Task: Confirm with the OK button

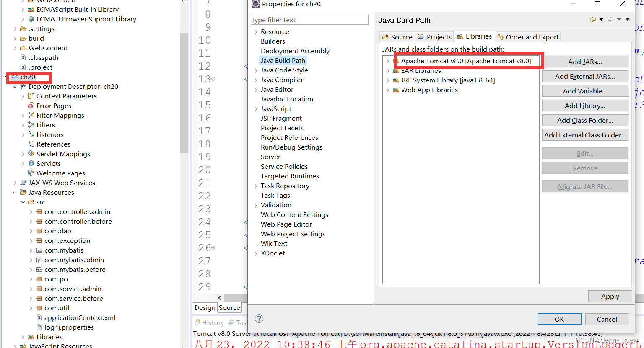Action: (559, 319)
